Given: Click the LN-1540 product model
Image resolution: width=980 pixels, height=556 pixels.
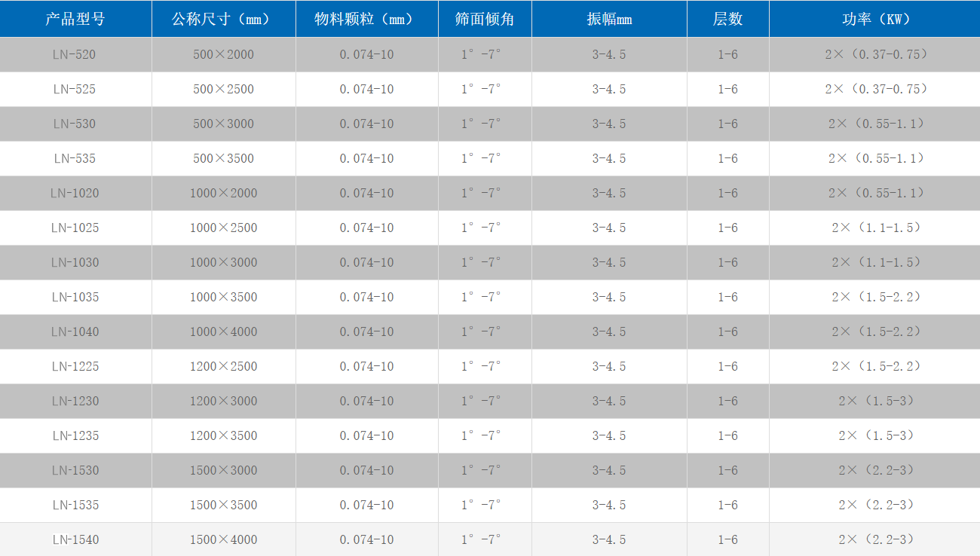Looking at the screenshot, I should tap(75, 539).
